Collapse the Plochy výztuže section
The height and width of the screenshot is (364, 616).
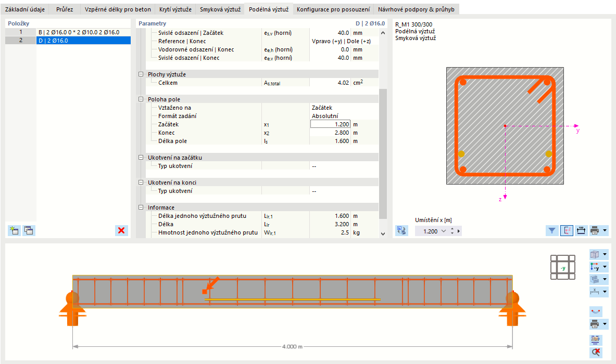click(141, 74)
